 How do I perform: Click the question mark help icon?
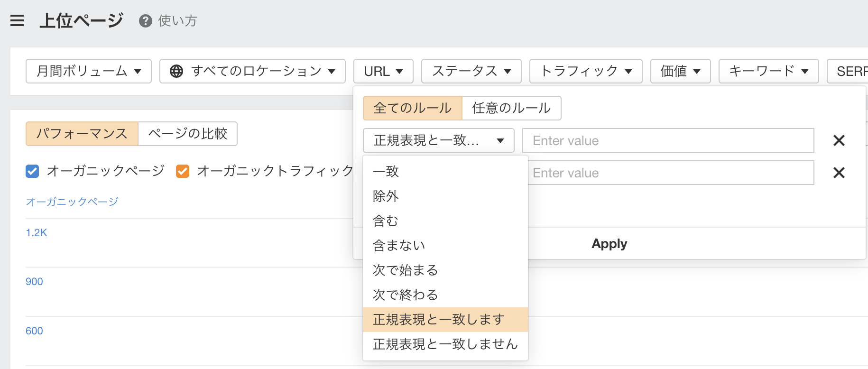click(145, 21)
